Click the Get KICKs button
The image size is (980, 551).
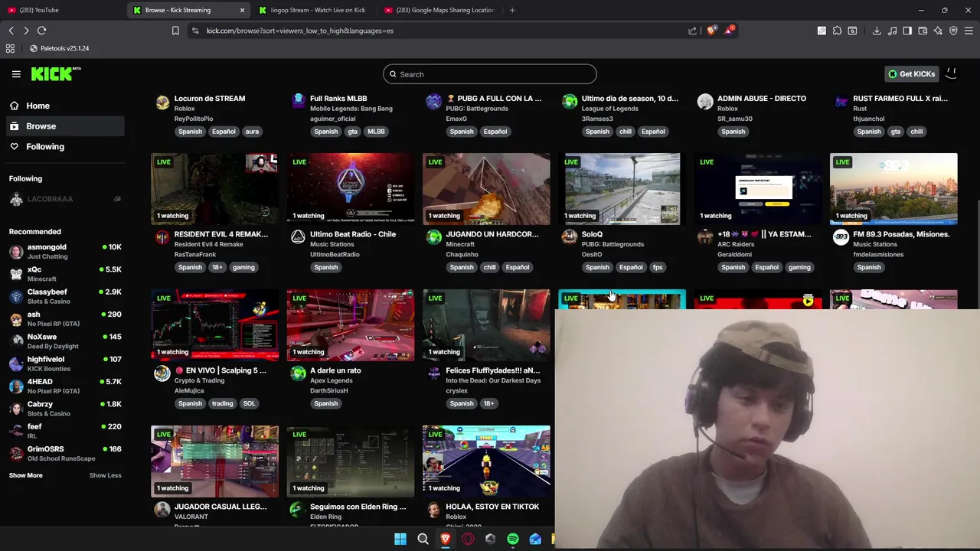911,74
